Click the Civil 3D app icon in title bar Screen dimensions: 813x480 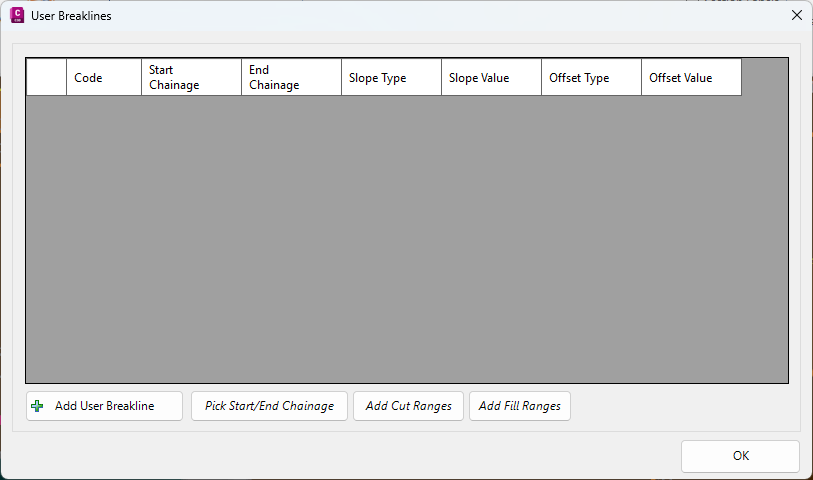tap(17, 16)
